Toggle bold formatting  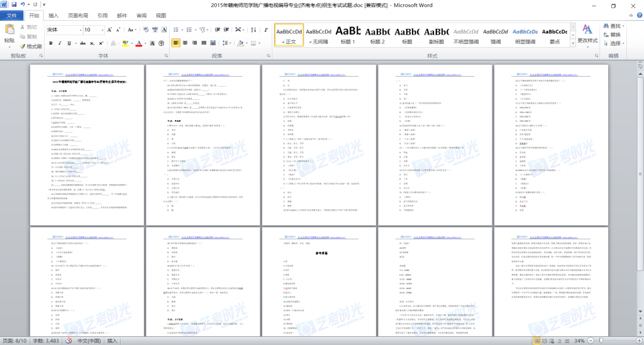51,43
